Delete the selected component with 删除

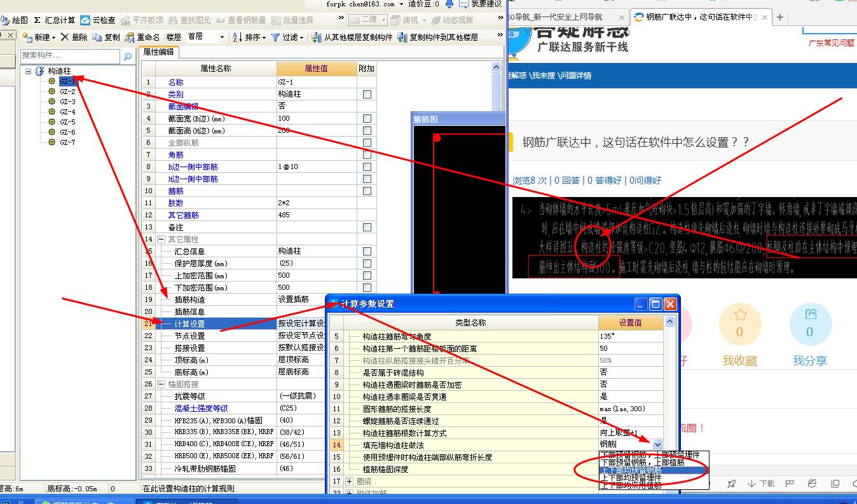pos(75,37)
